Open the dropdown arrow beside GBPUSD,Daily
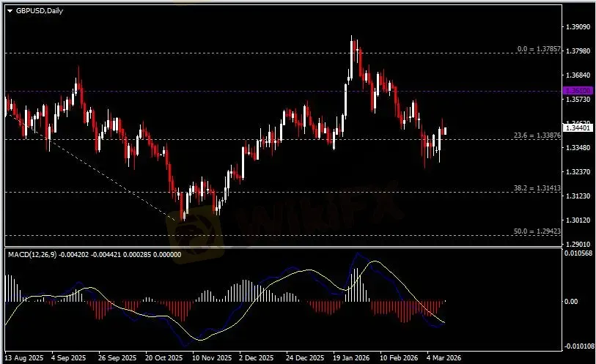 (10, 10)
